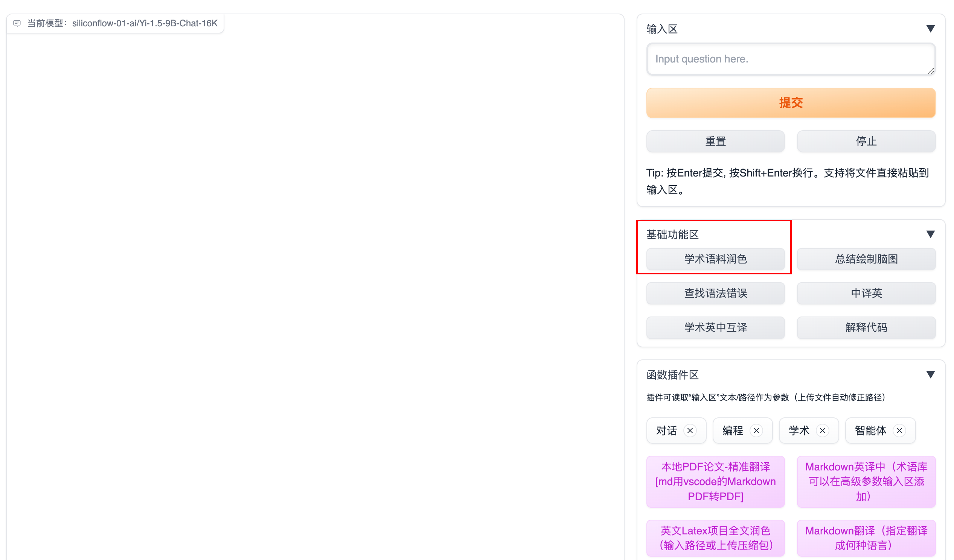Click the 停止 button
Screen dimensions: 954x560
tap(866, 142)
